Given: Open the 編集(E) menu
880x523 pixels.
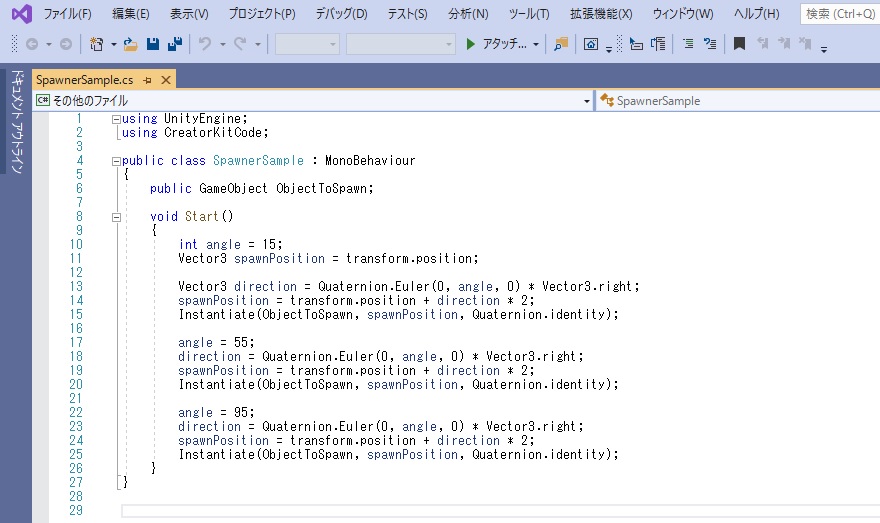Looking at the screenshot, I should click(x=131, y=13).
